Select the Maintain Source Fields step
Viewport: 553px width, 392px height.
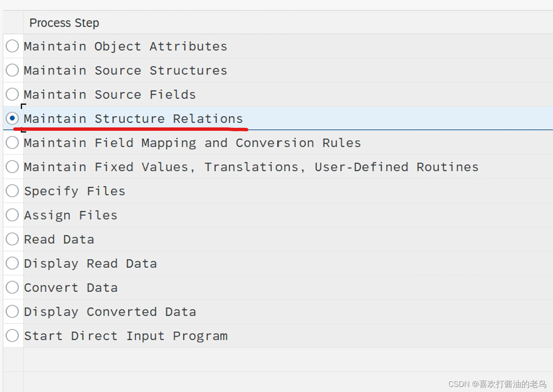click(x=12, y=94)
